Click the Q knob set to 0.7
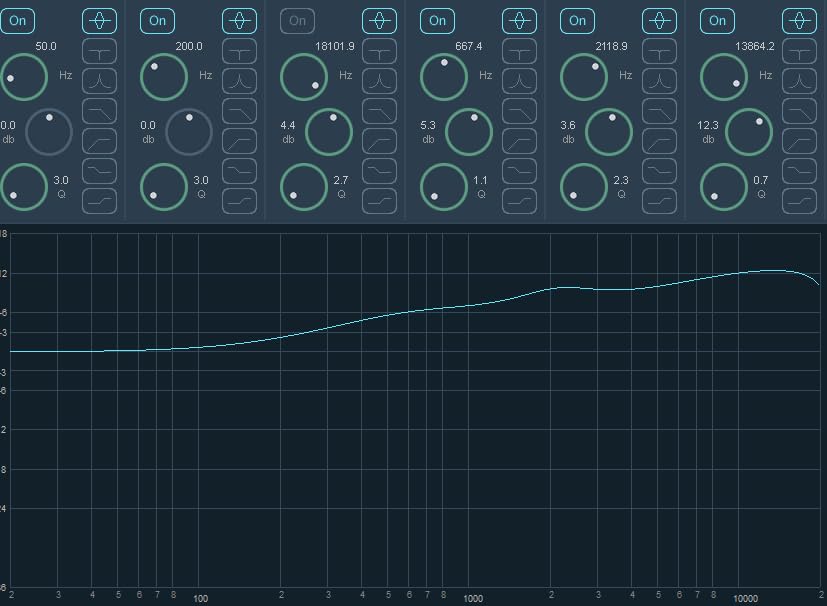Image resolution: width=827 pixels, height=606 pixels. [724, 187]
